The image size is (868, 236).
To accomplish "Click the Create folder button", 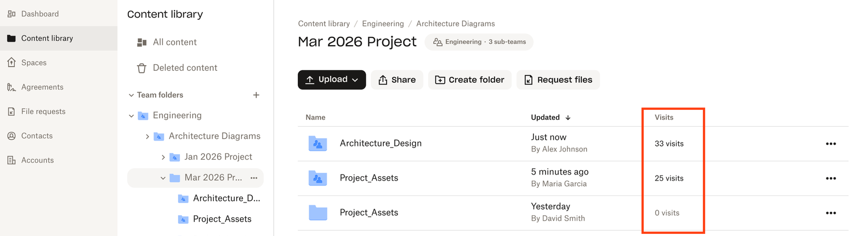I will click(470, 80).
